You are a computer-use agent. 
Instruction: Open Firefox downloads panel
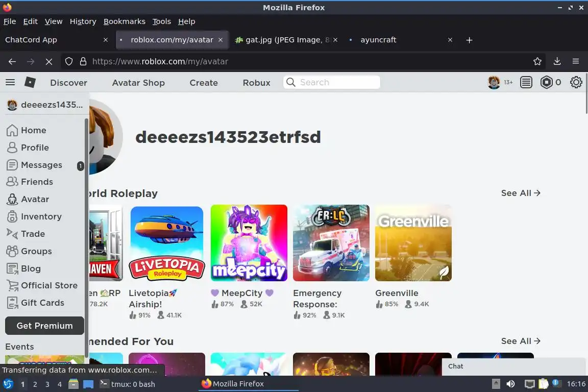point(557,62)
